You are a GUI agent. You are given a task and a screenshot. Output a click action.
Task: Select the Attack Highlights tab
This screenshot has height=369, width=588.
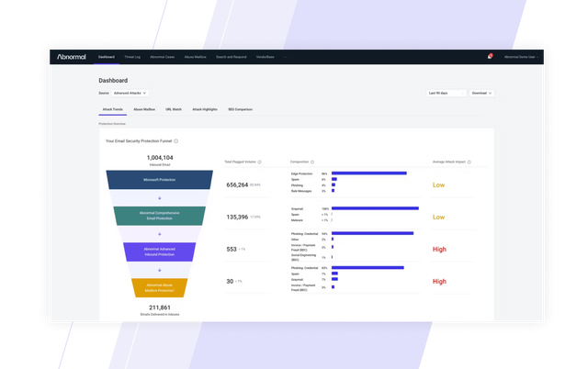(x=205, y=109)
